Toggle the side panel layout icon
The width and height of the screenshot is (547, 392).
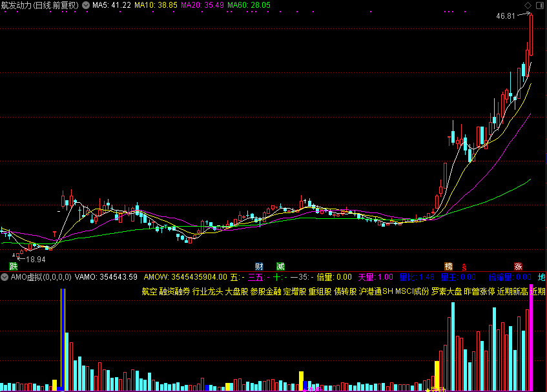coord(540,5)
